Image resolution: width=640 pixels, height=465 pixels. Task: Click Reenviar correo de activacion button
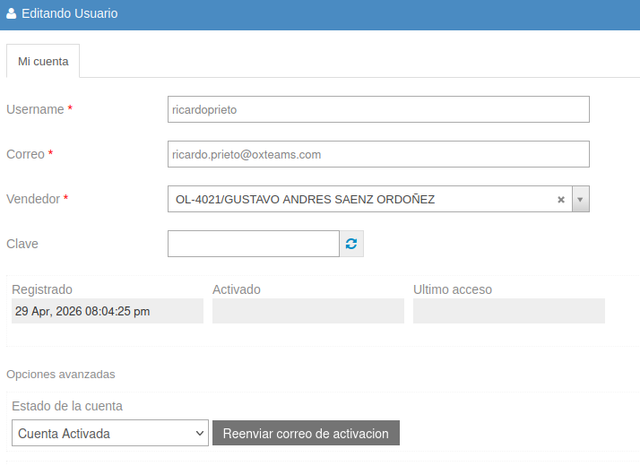point(306,433)
